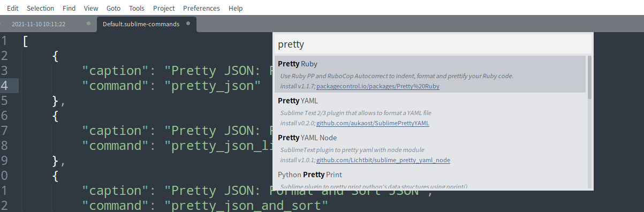Open the Selection menu
644x212 pixels.
(x=40, y=8)
